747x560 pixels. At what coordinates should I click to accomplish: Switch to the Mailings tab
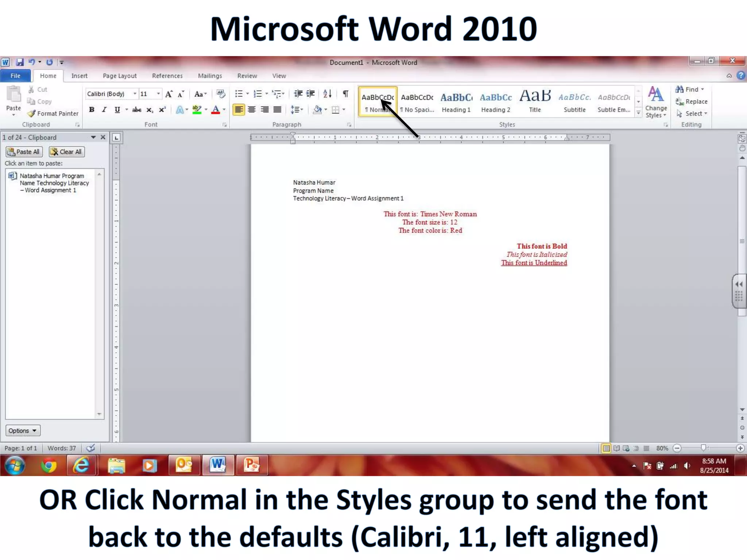(x=210, y=75)
